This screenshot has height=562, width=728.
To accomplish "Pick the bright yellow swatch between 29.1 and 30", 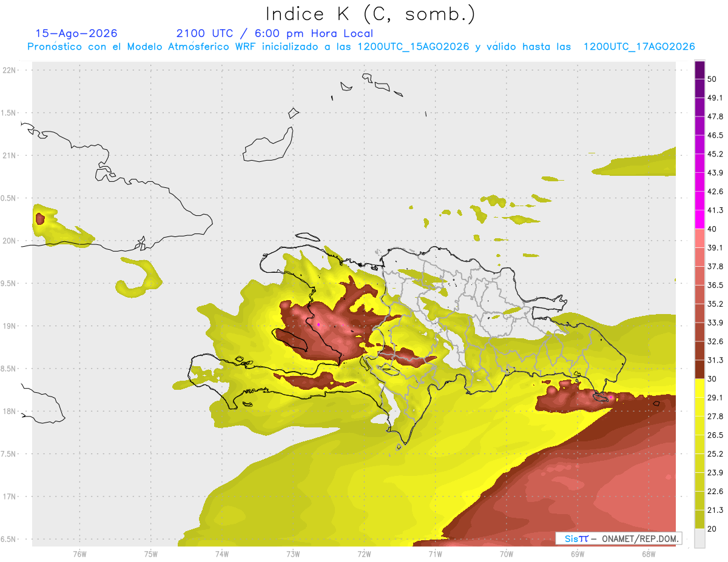I will [699, 389].
